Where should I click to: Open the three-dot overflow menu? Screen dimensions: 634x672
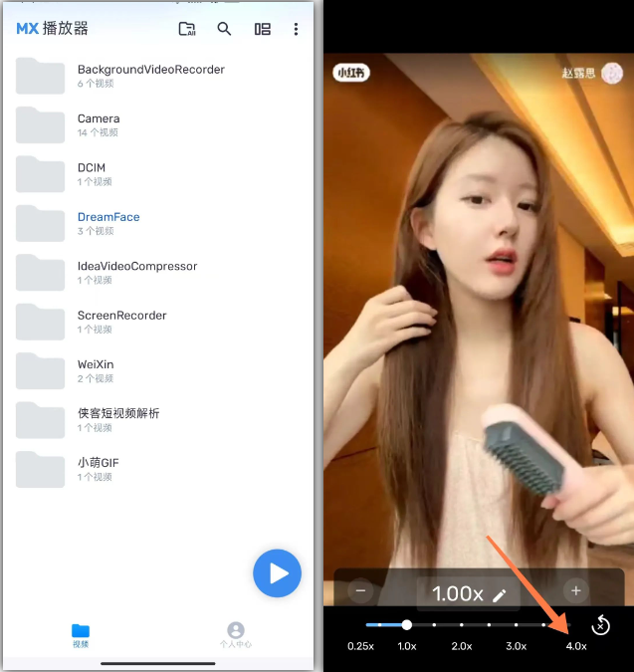pyautogui.click(x=296, y=29)
